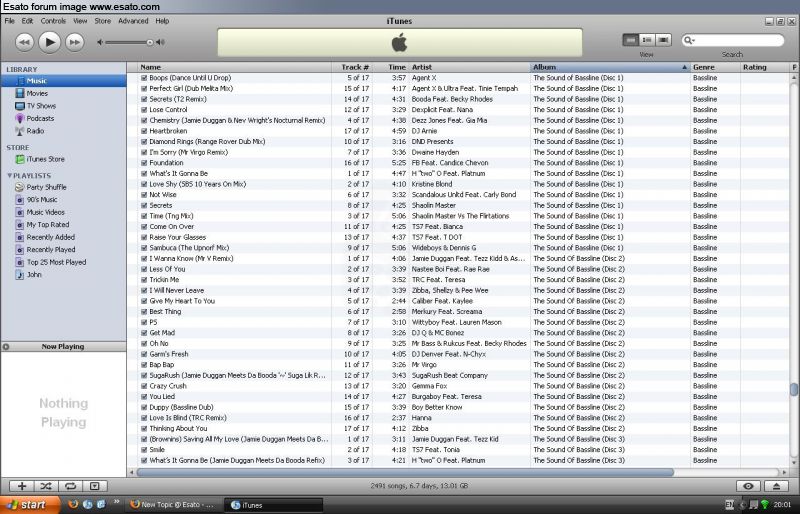Open the File menu
The height and width of the screenshot is (514, 800).
pyautogui.click(x=10, y=21)
